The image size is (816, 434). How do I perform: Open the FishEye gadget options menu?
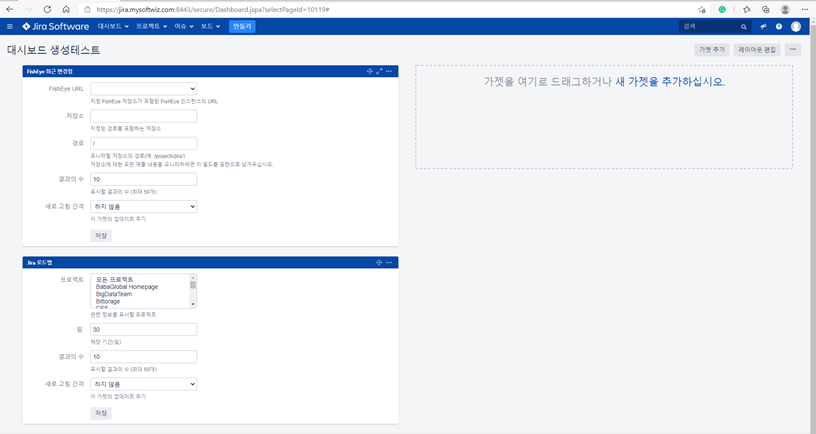point(389,71)
